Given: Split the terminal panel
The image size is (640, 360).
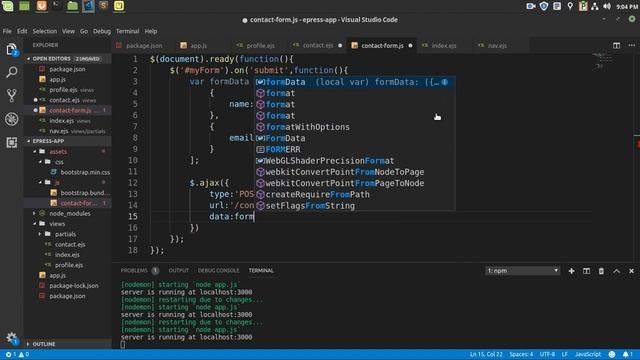Looking at the screenshot, I should click(x=586, y=271).
